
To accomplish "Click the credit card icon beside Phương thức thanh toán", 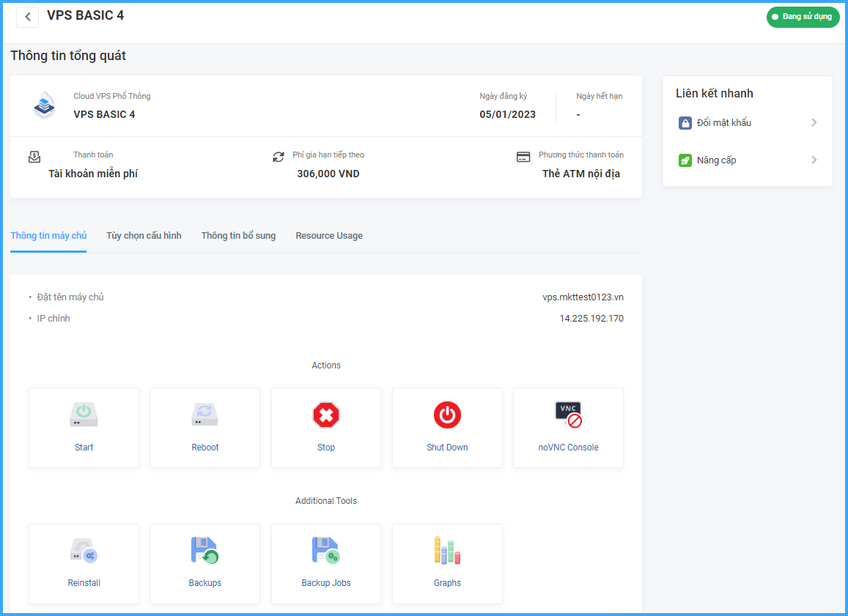I will [523, 157].
